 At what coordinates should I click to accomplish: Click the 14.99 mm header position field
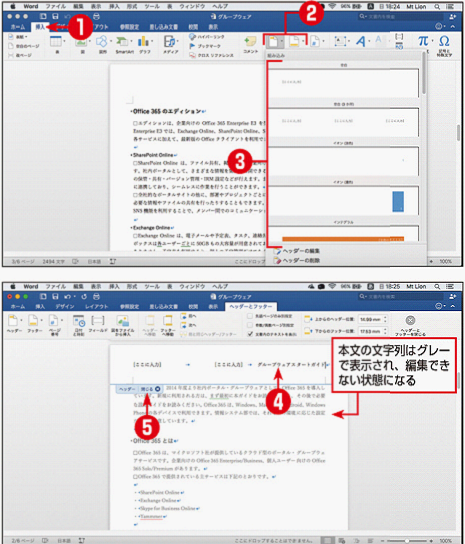click(x=370, y=319)
